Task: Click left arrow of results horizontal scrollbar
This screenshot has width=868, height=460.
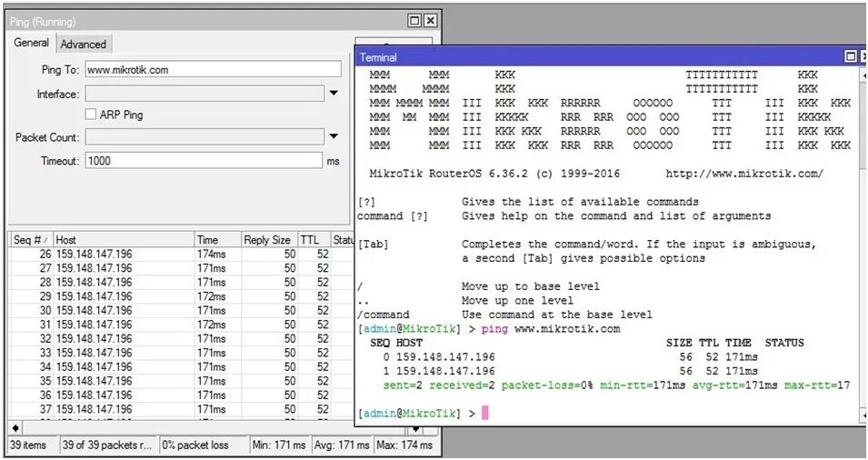Action: tap(15, 428)
